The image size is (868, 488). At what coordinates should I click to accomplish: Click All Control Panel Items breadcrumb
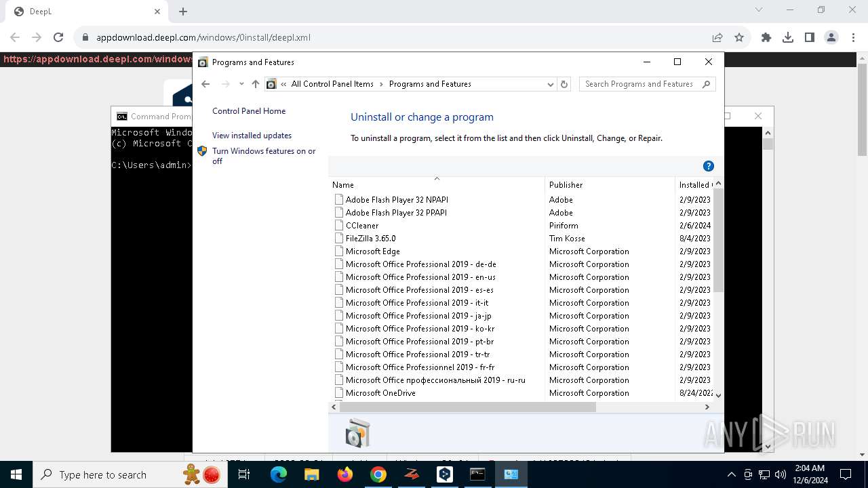332,84
